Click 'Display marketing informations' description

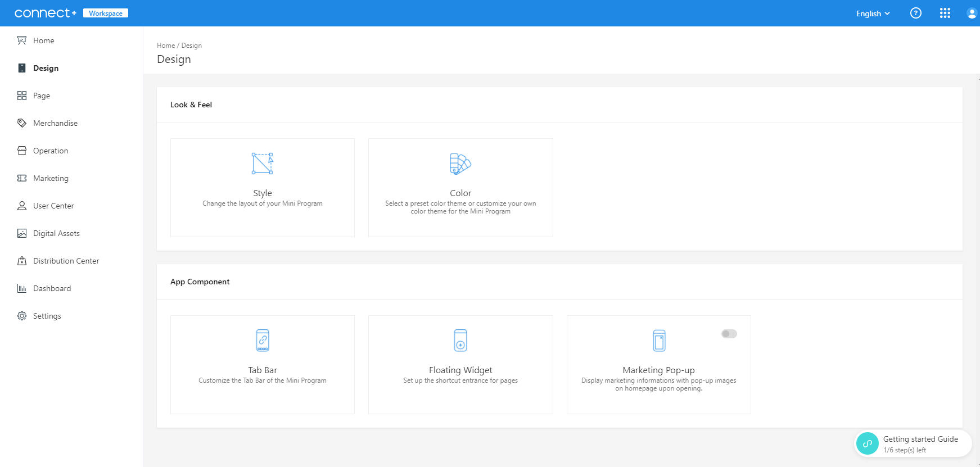[x=659, y=384]
